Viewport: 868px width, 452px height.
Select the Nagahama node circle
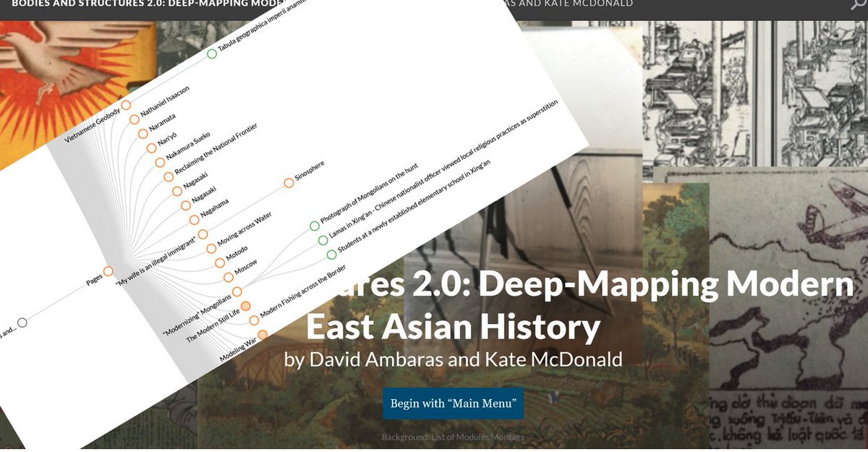(194, 220)
